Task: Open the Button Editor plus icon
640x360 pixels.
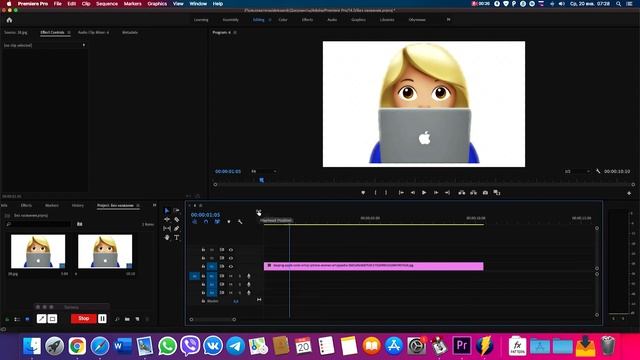Action: coord(629,193)
